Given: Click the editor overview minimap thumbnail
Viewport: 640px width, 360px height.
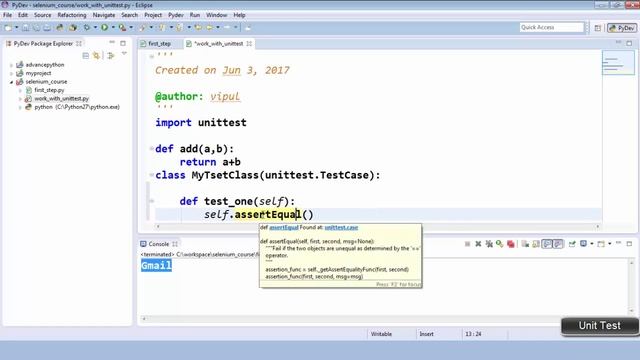Looking at the screenshot, I should [618, 62].
